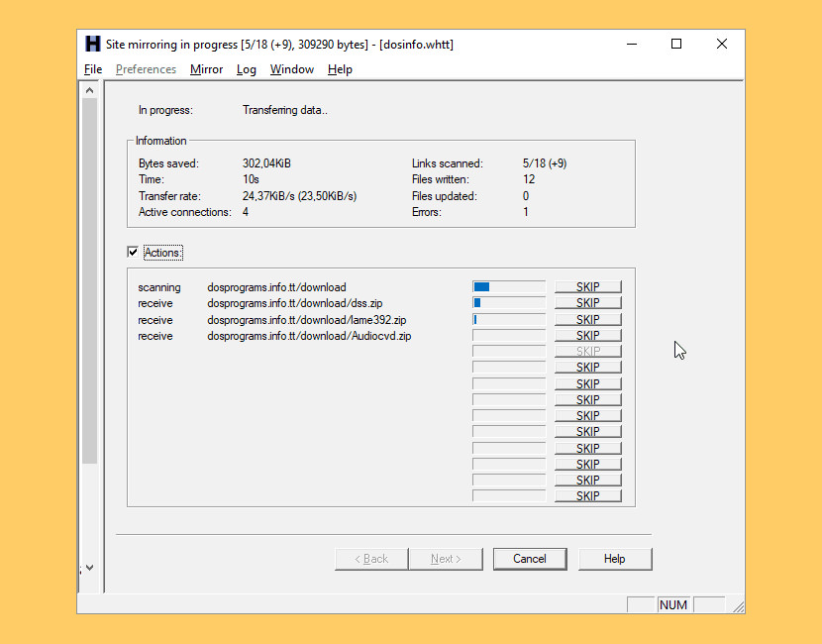The height and width of the screenshot is (644, 822).
Task: Click the dss.zip progress bar
Action: (508, 302)
